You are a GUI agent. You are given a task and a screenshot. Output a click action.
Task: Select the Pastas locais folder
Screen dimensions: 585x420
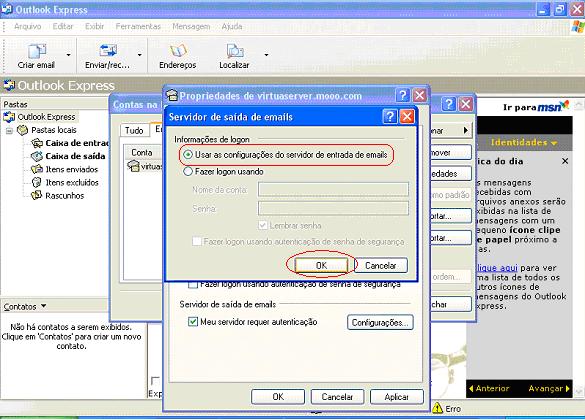(54, 130)
